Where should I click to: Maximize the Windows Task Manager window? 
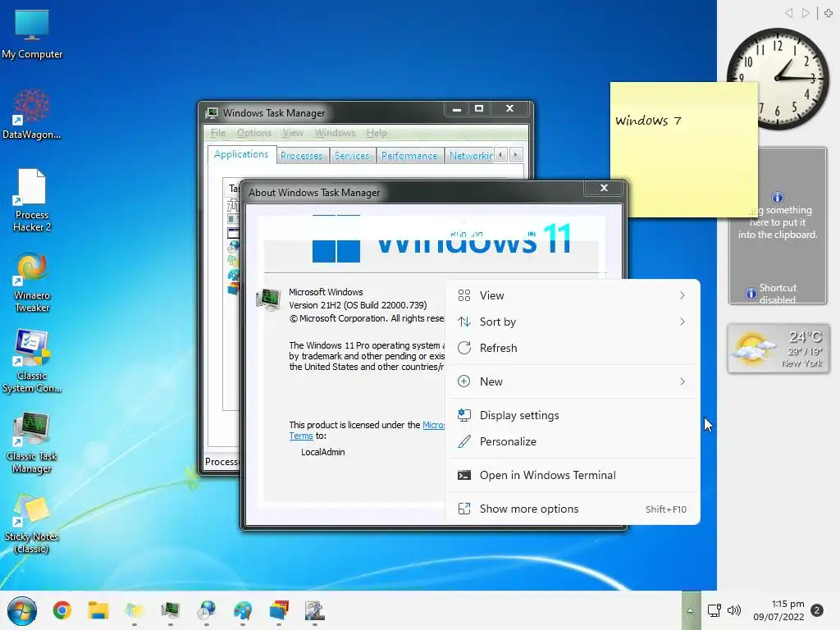point(479,109)
